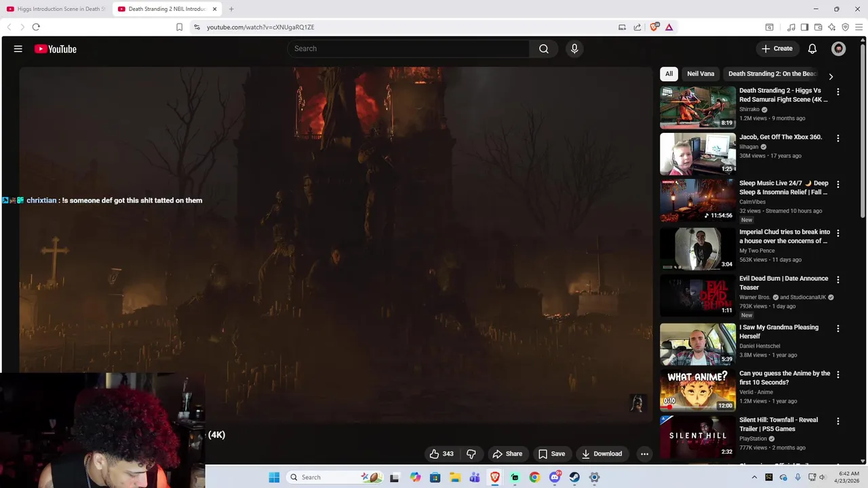The width and height of the screenshot is (868, 488).
Task: Open options for Higgs Vs Red Samurai video
Action: [838, 91]
